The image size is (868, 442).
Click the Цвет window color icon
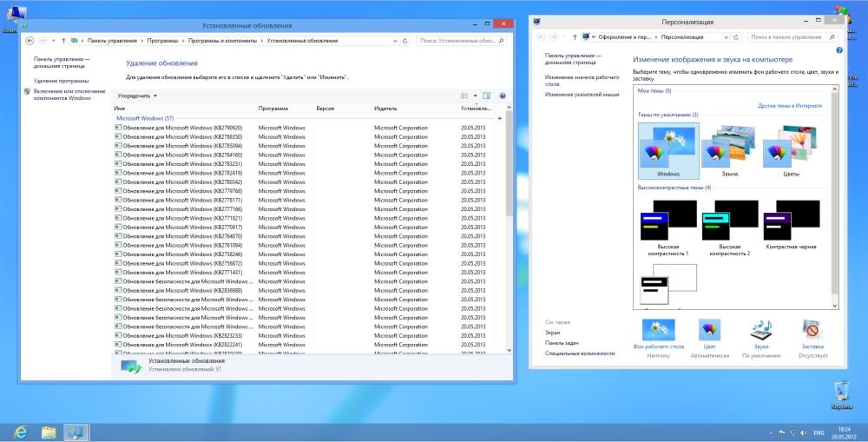709,331
